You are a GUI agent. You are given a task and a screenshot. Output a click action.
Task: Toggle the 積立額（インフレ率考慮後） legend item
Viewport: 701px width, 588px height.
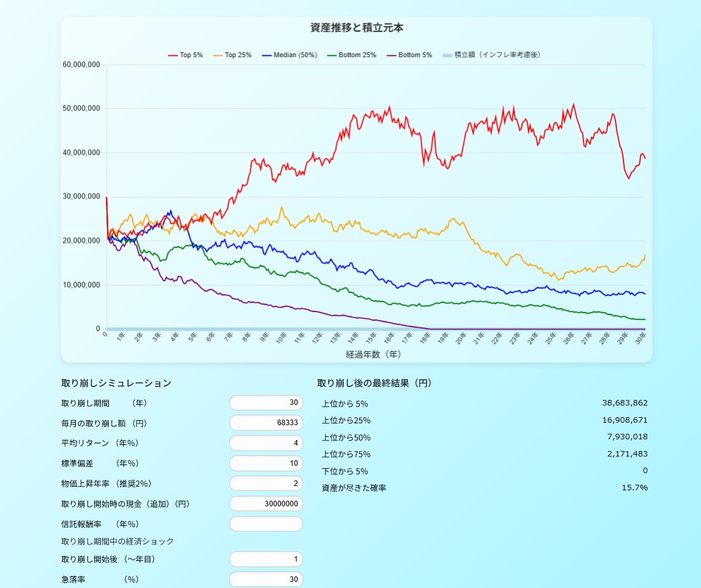tap(491, 55)
